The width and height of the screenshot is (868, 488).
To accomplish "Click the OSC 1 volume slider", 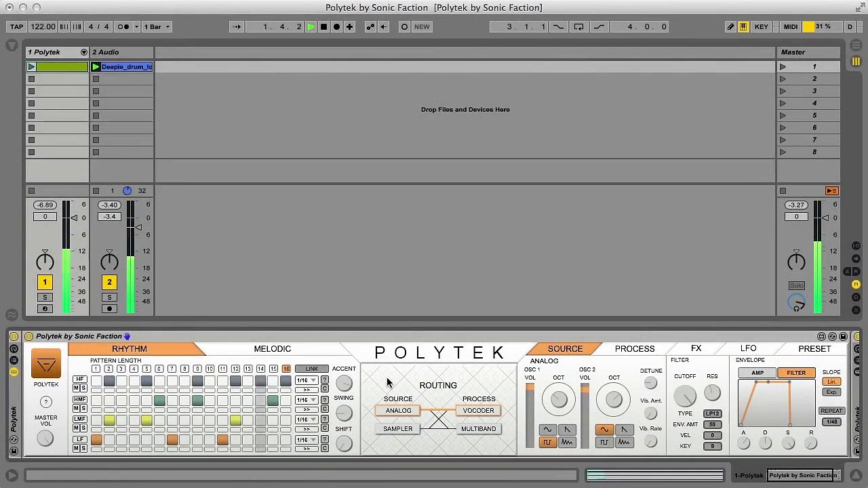I will click(530, 415).
